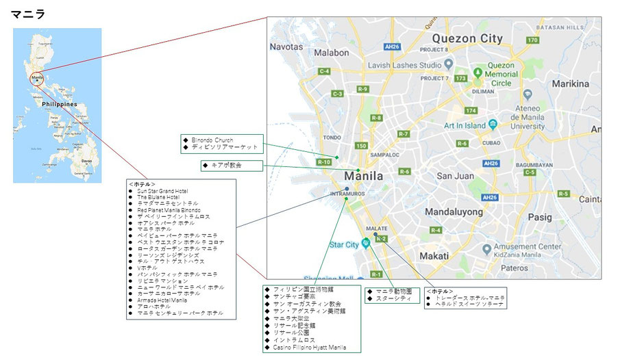The width and height of the screenshot is (644, 362).
Task: Click the Manila city label
Action: point(364,176)
